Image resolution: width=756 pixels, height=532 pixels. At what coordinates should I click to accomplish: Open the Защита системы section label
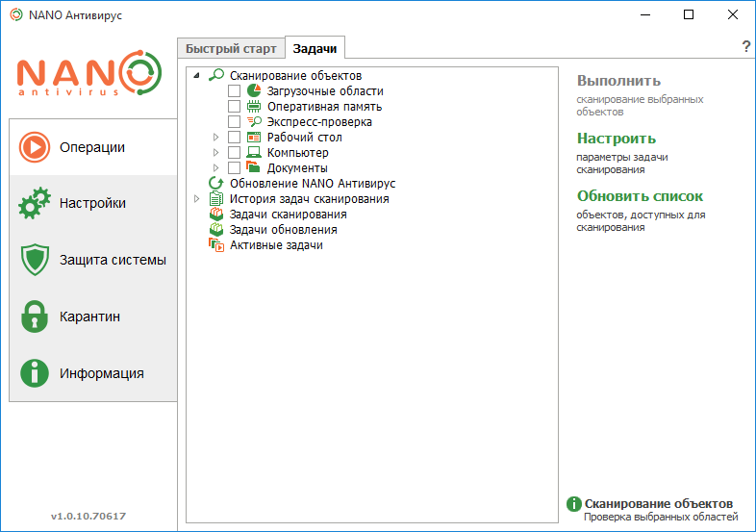click(113, 260)
